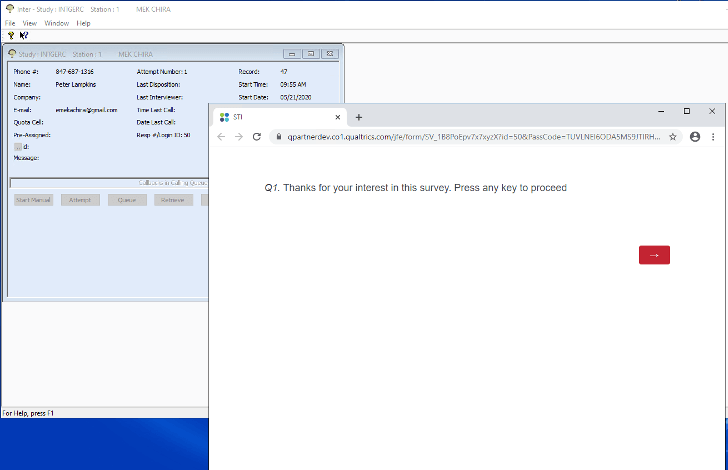Click the Callbacks in Calling Queue field
Screen dimensions: 728x470
(x=110, y=183)
